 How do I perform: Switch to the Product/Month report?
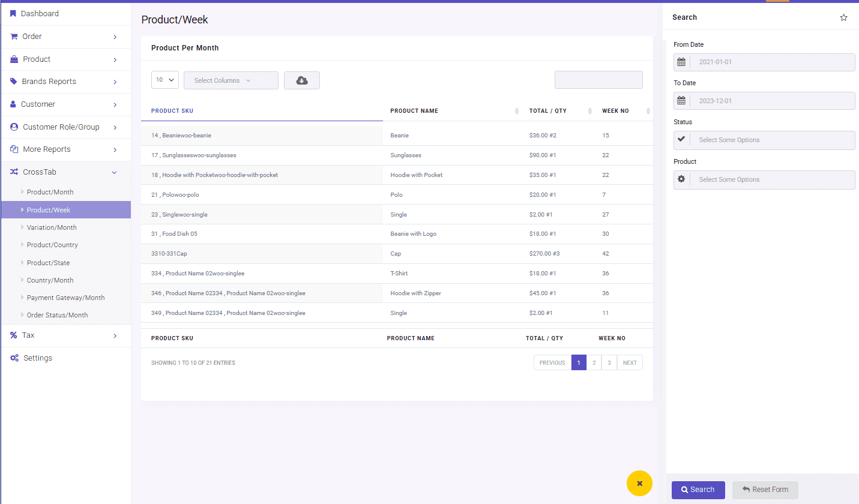pos(49,191)
